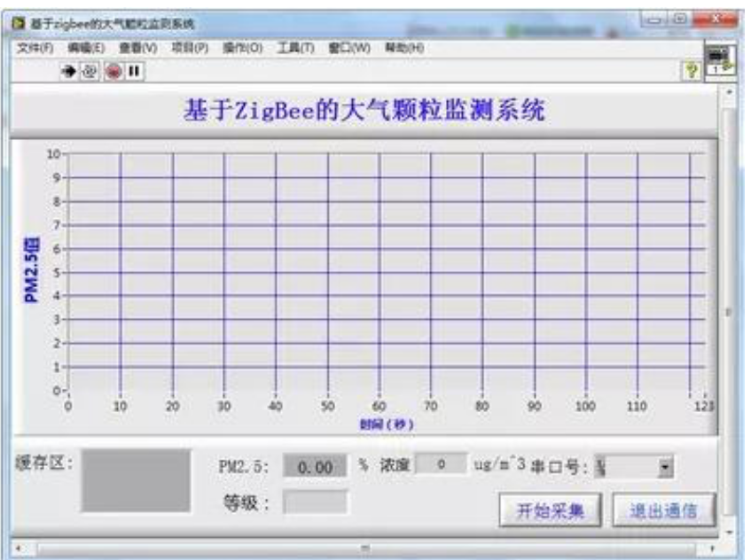Image resolution: width=751 pixels, height=560 pixels.
Task: Click the VI connector pane icon at top right
Action: click(x=720, y=60)
